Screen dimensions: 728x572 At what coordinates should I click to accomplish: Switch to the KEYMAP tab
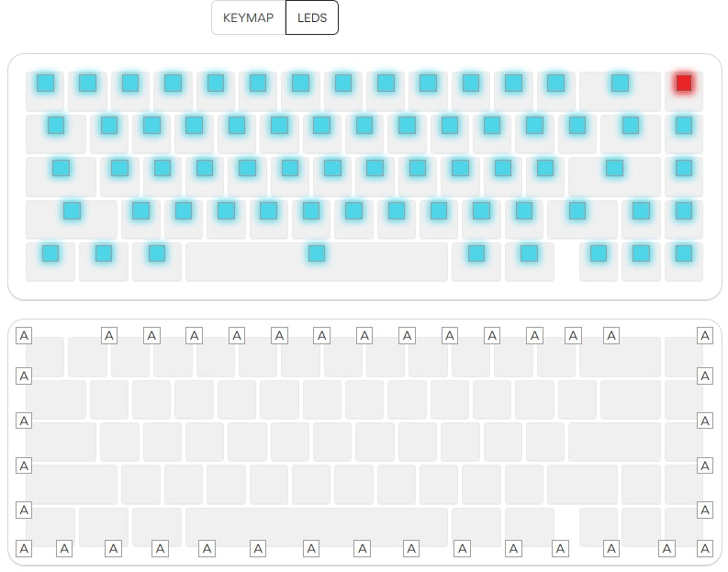248,17
